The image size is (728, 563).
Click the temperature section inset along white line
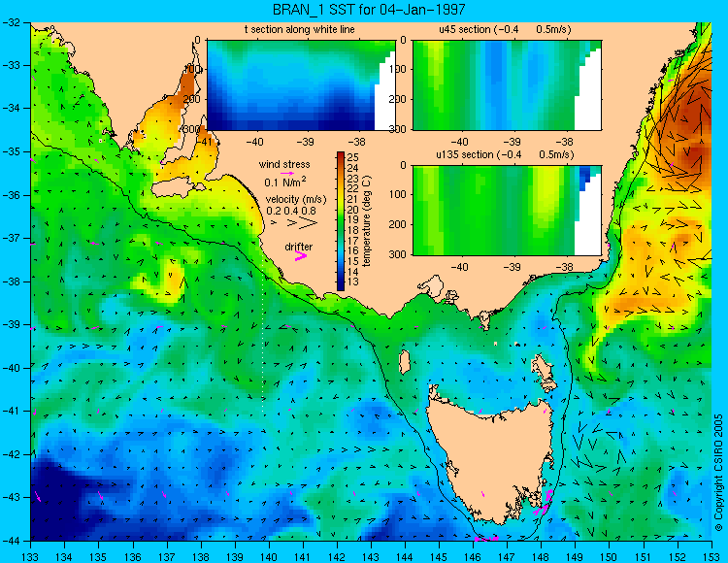tap(301, 85)
